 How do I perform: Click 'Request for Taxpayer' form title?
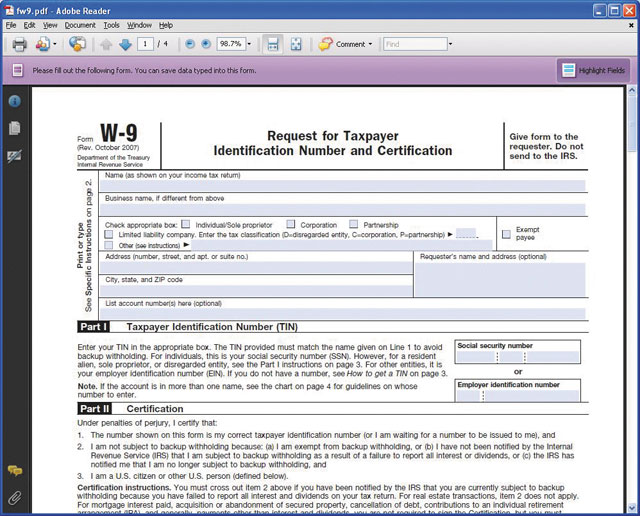333,136
